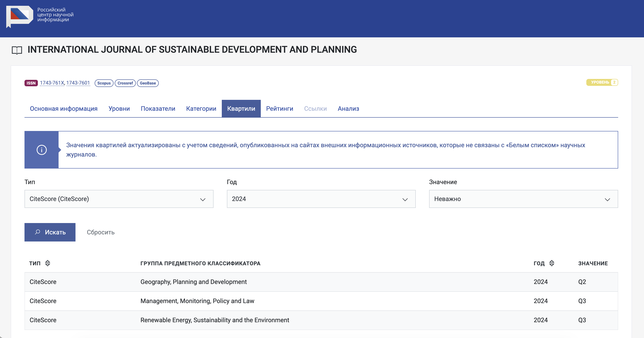Go to the Основная информация tab
The width and height of the screenshot is (644, 338).
click(63, 109)
